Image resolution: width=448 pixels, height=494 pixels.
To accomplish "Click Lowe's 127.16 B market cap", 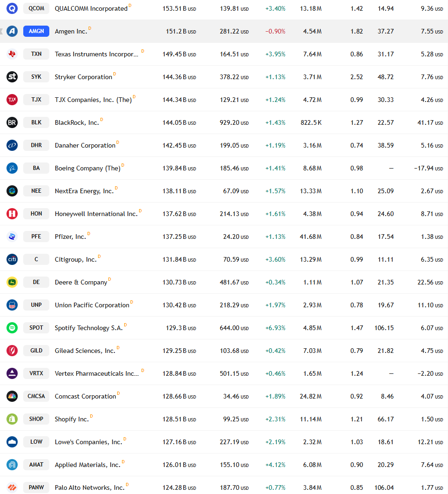I will [x=179, y=442].
